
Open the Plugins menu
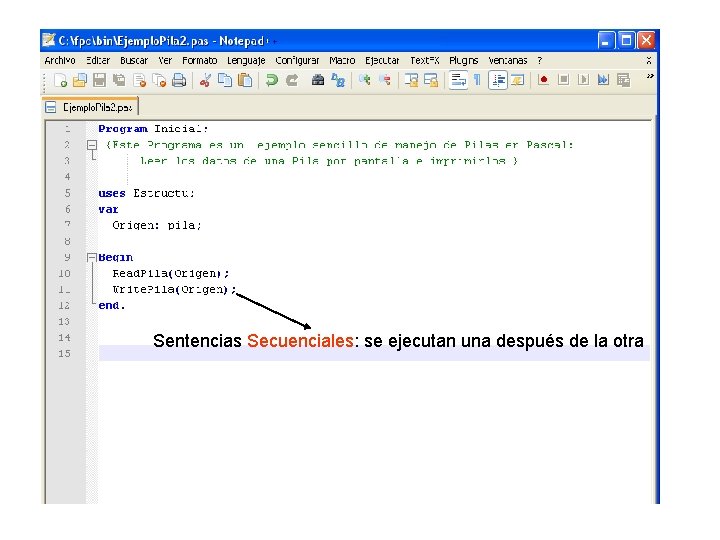463,61
